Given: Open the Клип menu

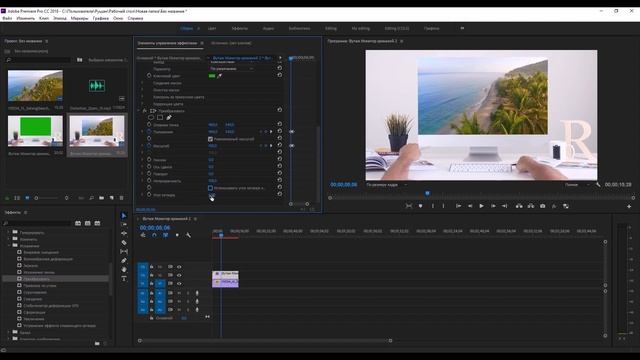Looking at the screenshot, I should [x=44, y=18].
